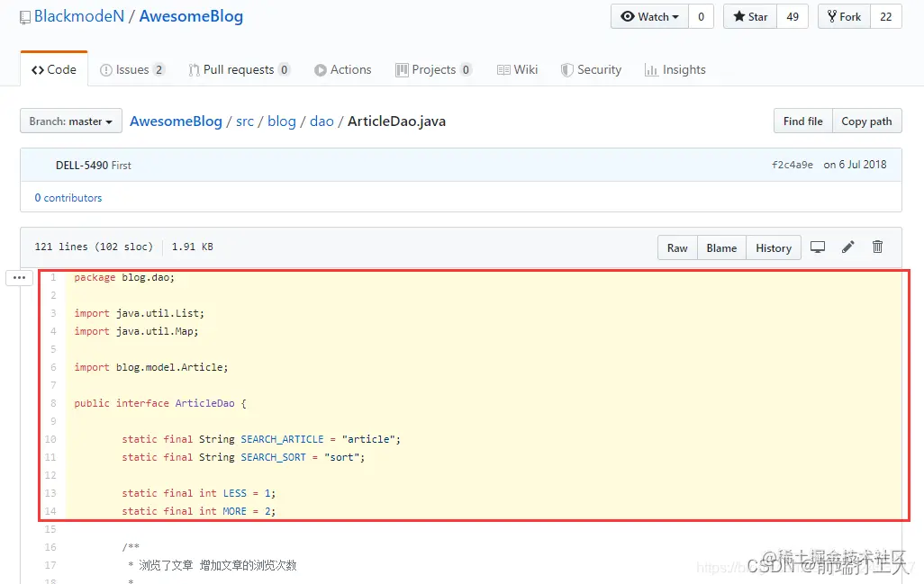
Task: Click the SEARCH_SORT constant in code
Action: click(274, 457)
